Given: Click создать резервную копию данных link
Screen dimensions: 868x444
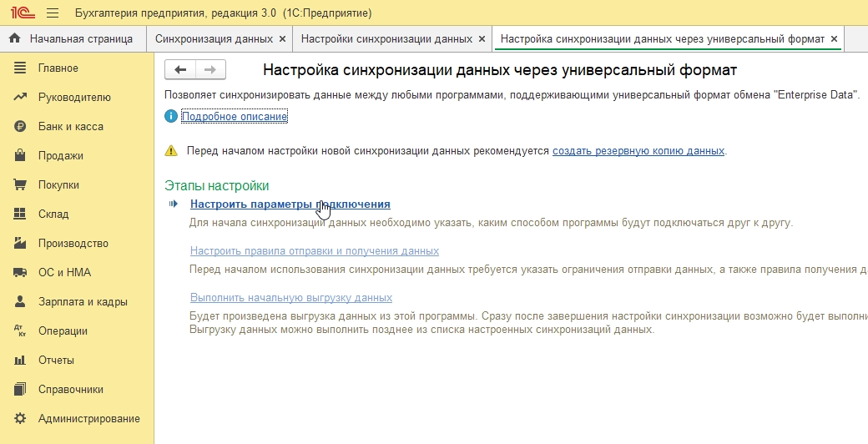Looking at the screenshot, I should coord(638,151).
